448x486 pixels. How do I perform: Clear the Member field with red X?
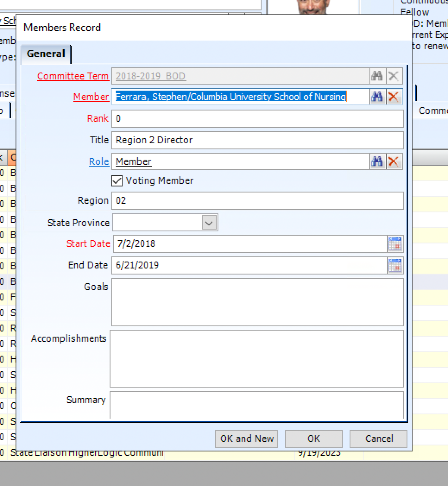click(x=394, y=97)
